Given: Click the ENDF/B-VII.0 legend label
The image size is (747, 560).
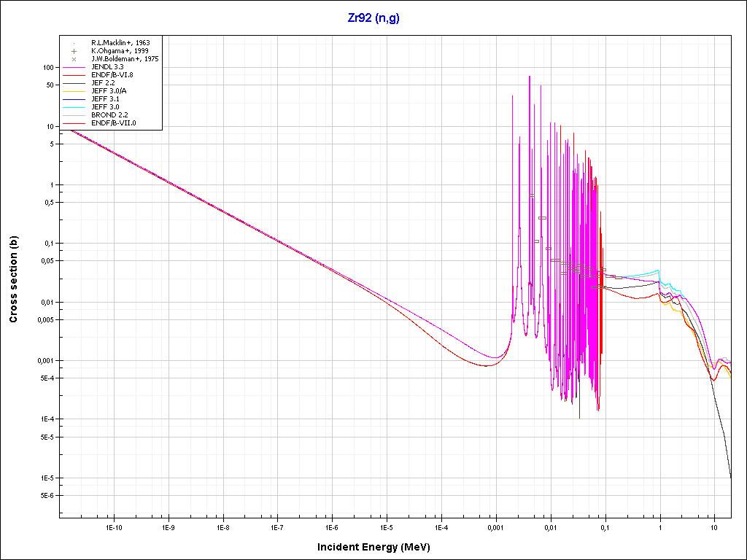Looking at the screenshot, I should pyautogui.click(x=113, y=123).
